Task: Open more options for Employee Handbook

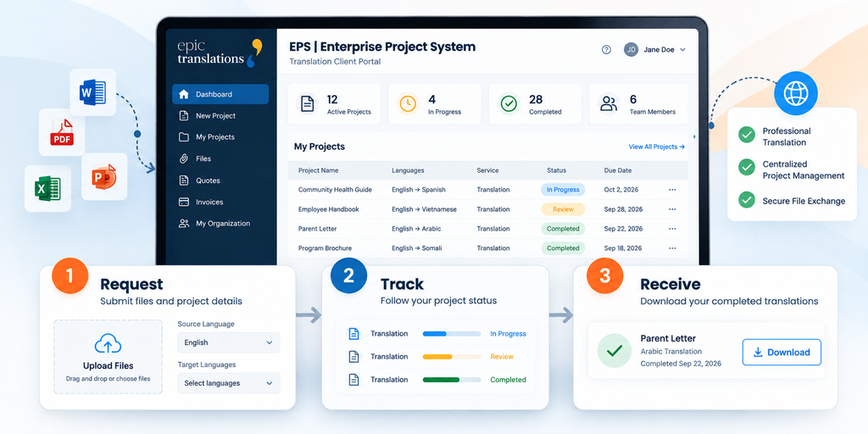Action: (x=672, y=209)
